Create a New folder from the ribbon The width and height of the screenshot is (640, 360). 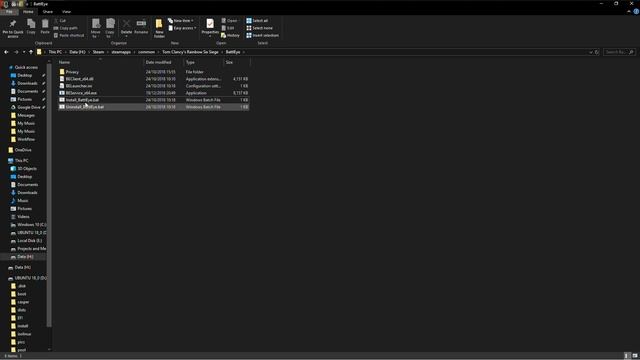[x=159, y=28]
